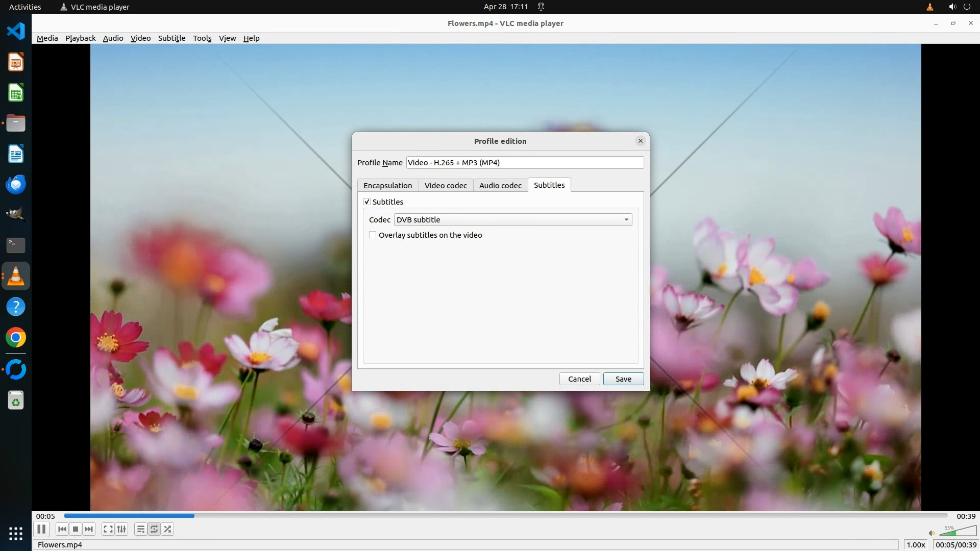
Task: Stop playback with the stop button
Action: tap(76, 529)
